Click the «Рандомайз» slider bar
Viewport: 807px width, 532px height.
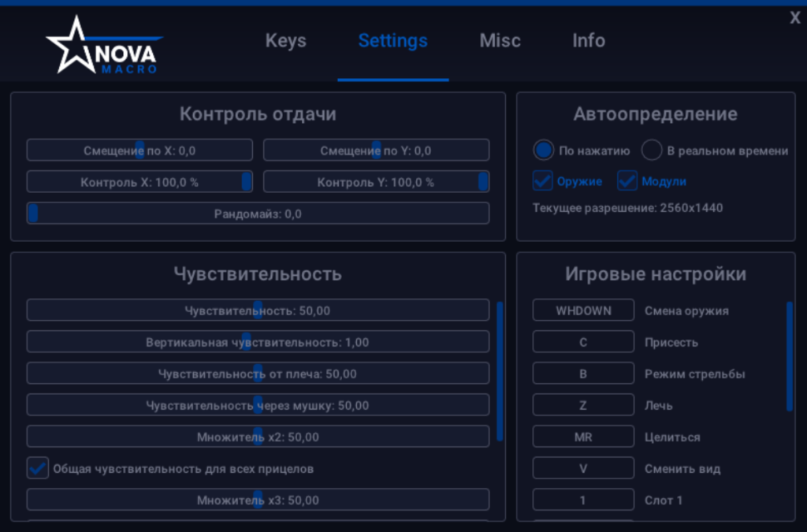258,214
